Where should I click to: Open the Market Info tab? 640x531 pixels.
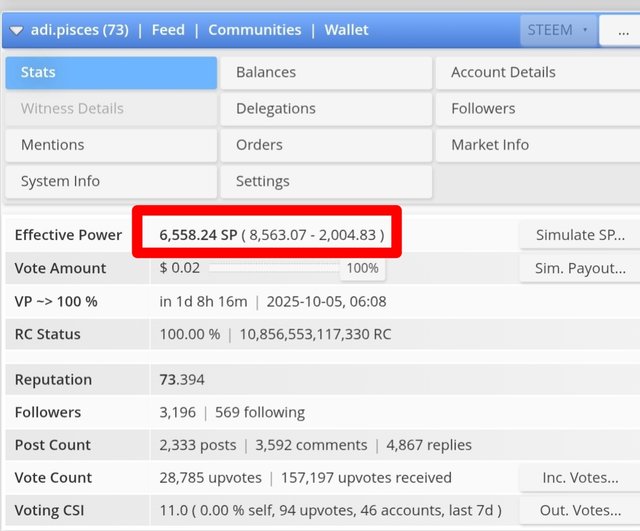coord(538,145)
